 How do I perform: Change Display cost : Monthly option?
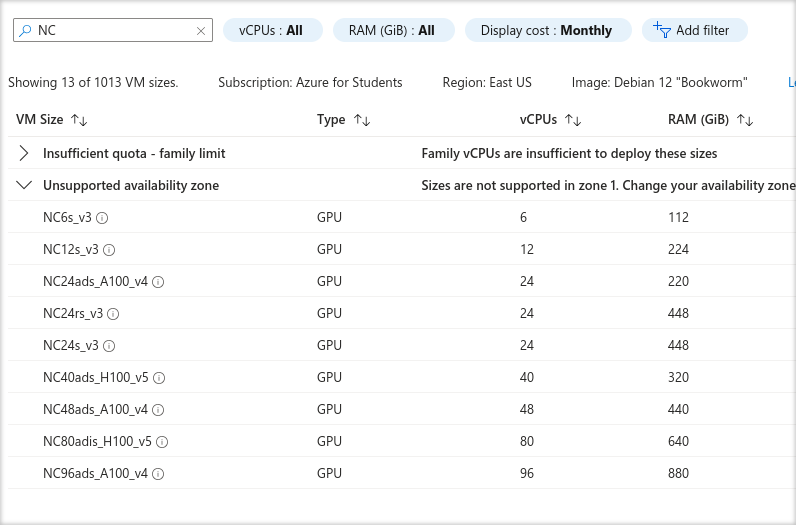(547, 30)
